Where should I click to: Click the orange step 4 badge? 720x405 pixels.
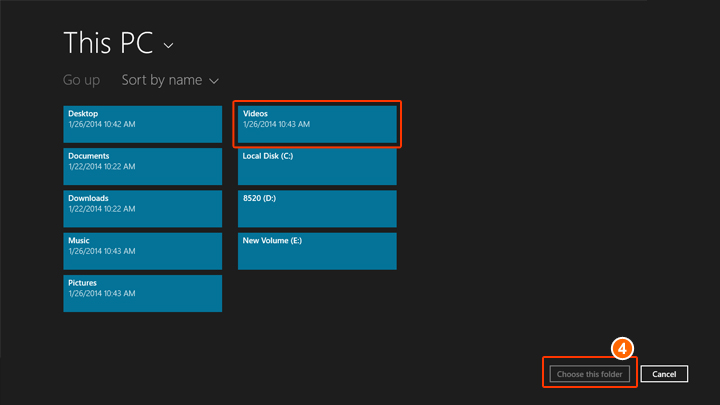tap(621, 349)
